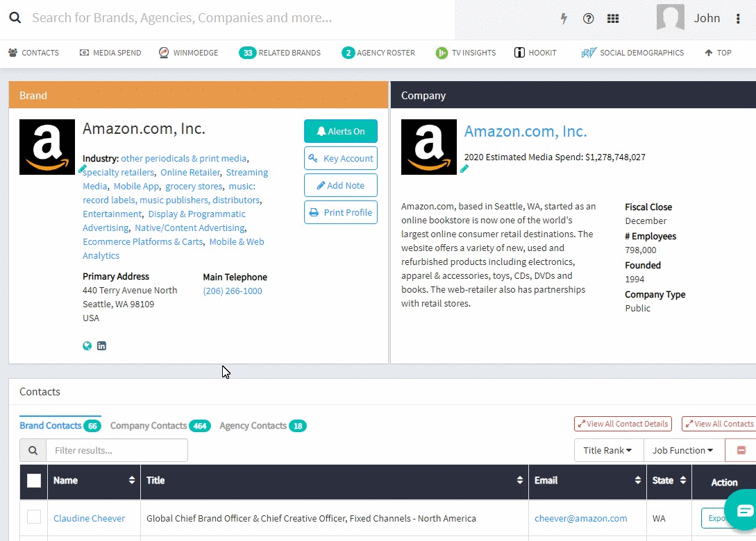
Task: Open the Job Function dropdown
Action: (x=684, y=450)
